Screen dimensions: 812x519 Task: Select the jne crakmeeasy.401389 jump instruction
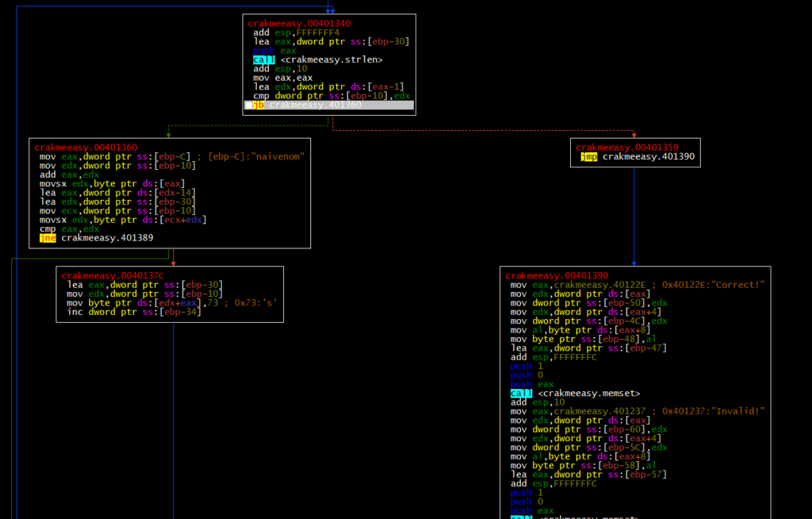point(96,238)
